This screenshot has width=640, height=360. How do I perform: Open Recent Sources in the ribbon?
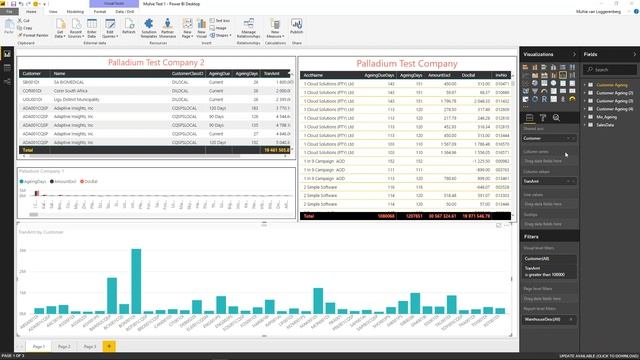pos(76,28)
